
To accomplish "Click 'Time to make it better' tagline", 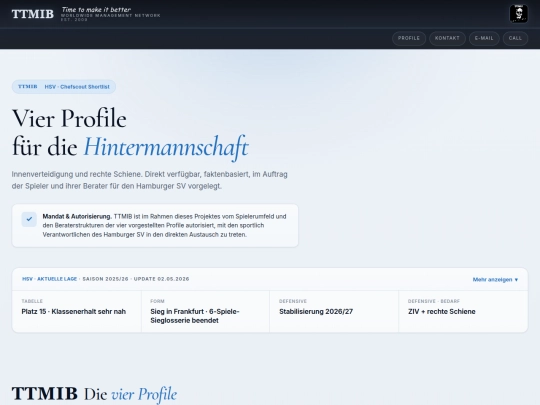I will 96,10.
